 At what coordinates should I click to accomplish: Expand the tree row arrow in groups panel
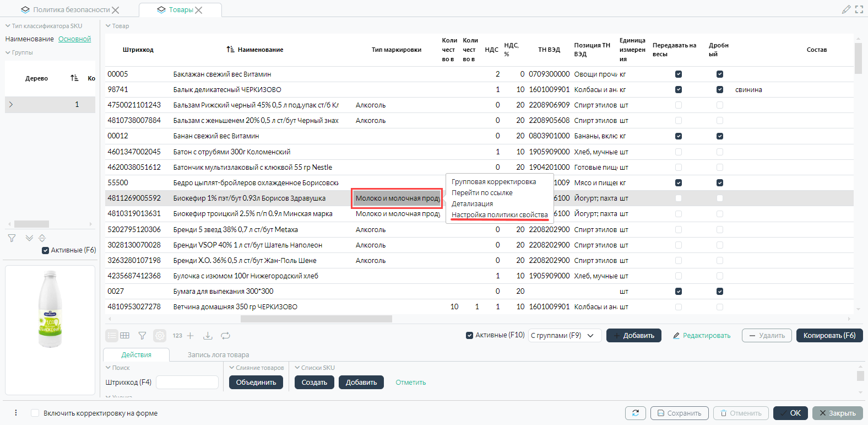[11, 104]
